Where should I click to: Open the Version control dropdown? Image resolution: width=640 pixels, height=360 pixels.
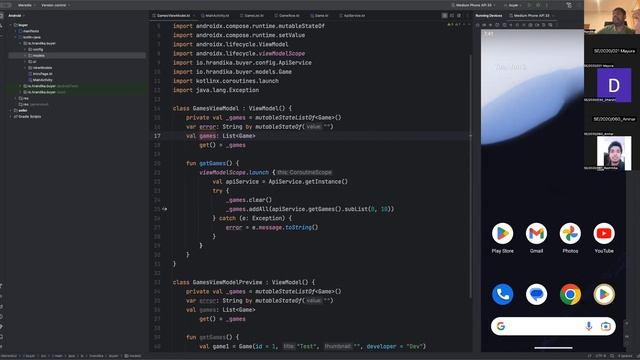coord(56,5)
